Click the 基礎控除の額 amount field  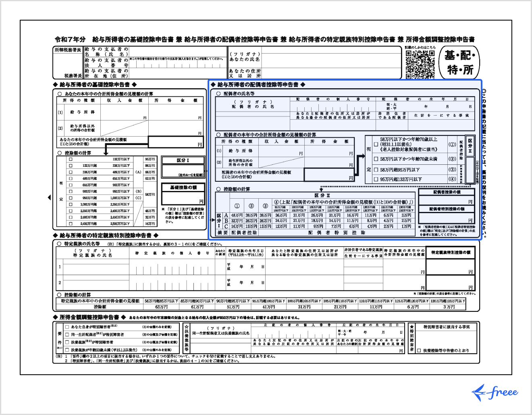[x=183, y=198]
